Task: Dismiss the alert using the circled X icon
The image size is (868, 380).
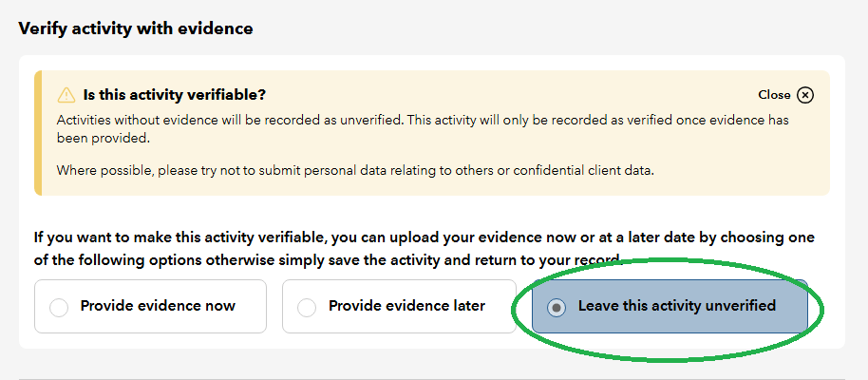Action: click(x=805, y=95)
